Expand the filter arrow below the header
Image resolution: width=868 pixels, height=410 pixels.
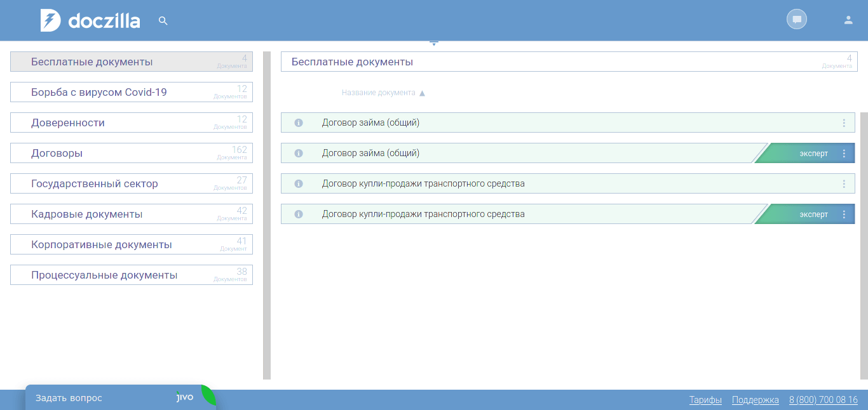click(434, 44)
